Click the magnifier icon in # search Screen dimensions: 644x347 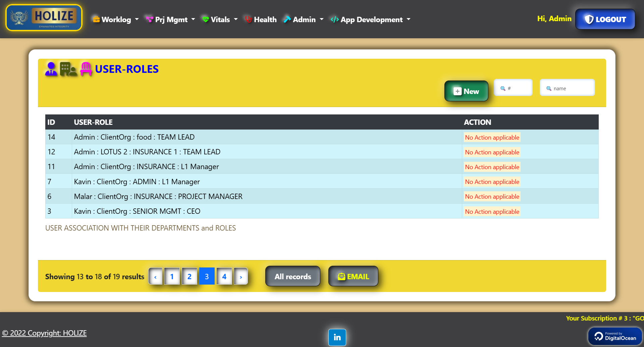click(503, 89)
